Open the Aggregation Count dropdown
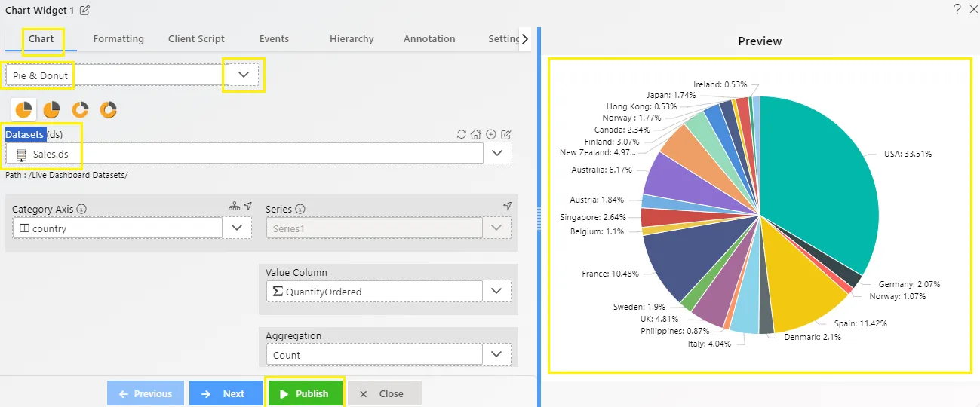The width and height of the screenshot is (980, 407). click(x=496, y=354)
